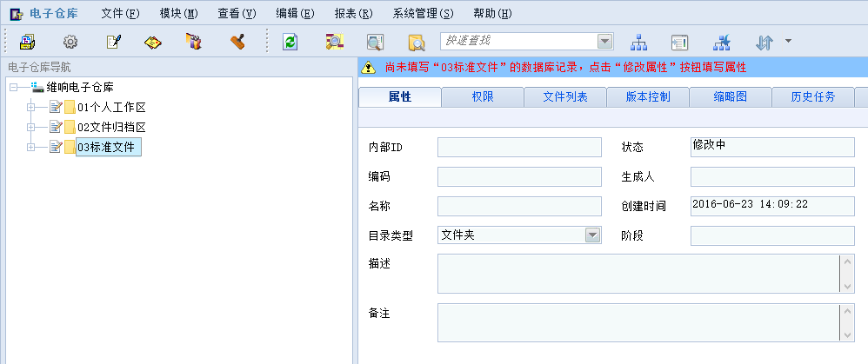Click the books library toolbar icon
Image resolution: width=868 pixels, height=364 pixels.
[x=194, y=42]
